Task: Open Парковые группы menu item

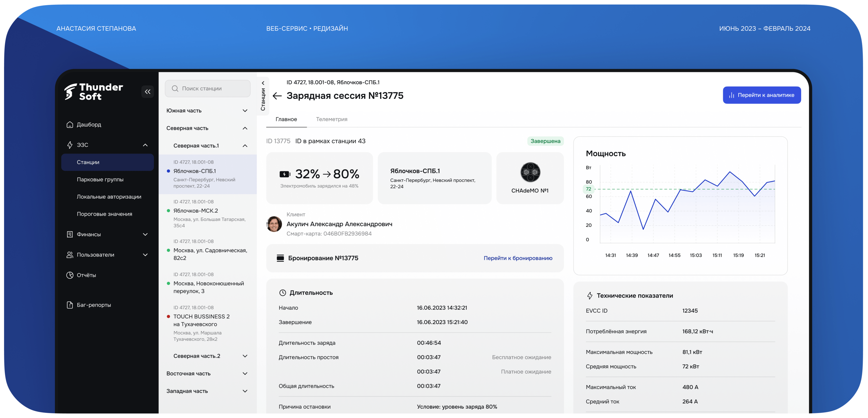Action: click(x=100, y=179)
